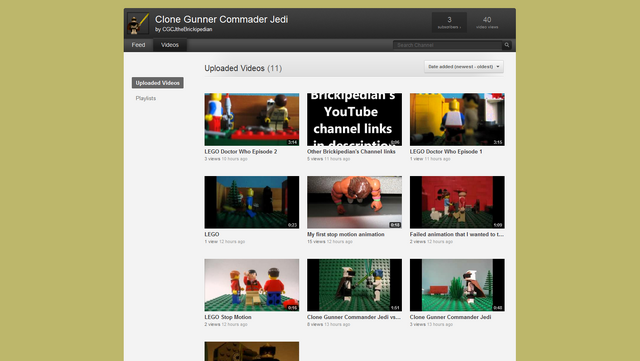Screen dimensions: 640x361
Task: Select Uploaded Videos in the sidebar
Action: pyautogui.click(x=158, y=83)
